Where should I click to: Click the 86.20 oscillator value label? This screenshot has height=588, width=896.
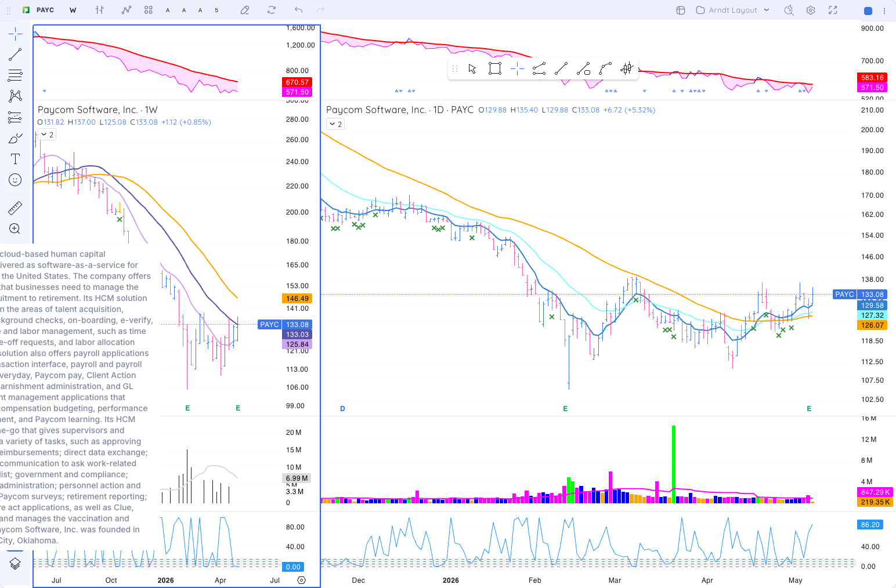(x=870, y=525)
